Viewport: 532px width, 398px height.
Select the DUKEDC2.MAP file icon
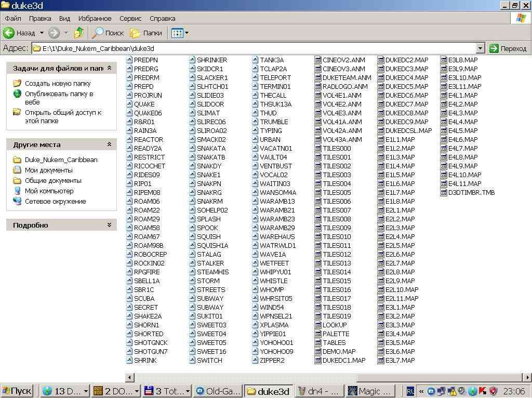(381, 60)
